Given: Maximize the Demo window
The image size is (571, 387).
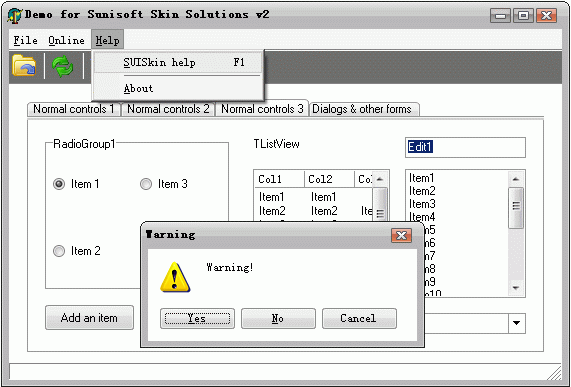Looking at the screenshot, I should click(523, 16).
